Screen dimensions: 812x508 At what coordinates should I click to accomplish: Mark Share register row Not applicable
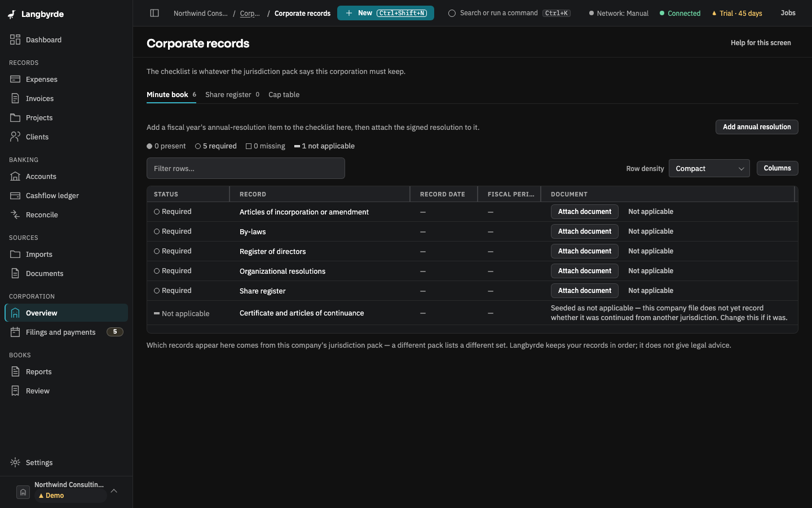tap(651, 291)
